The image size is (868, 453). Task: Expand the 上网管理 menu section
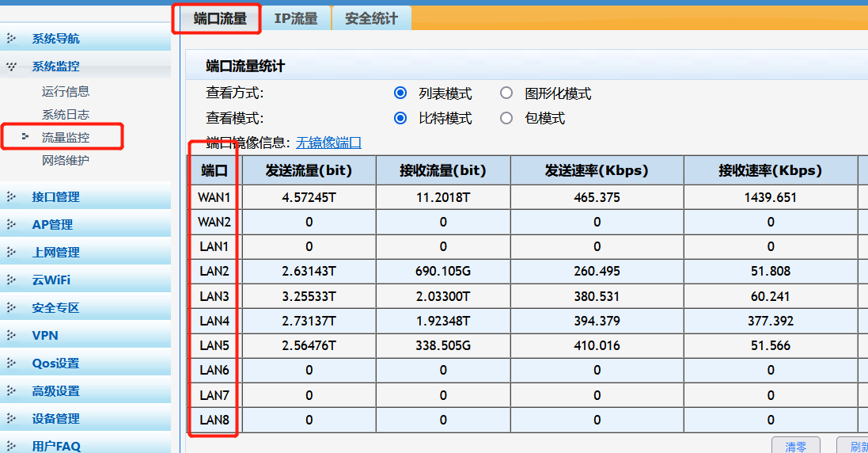[x=85, y=252]
